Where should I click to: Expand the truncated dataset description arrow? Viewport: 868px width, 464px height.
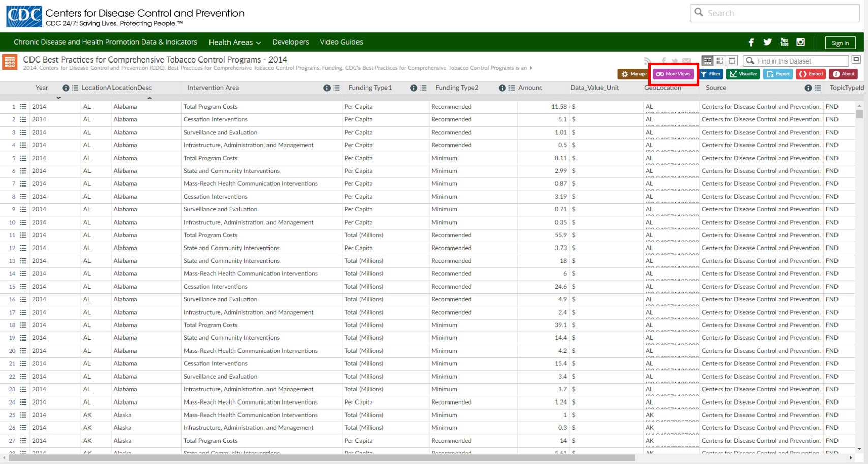[x=531, y=68]
